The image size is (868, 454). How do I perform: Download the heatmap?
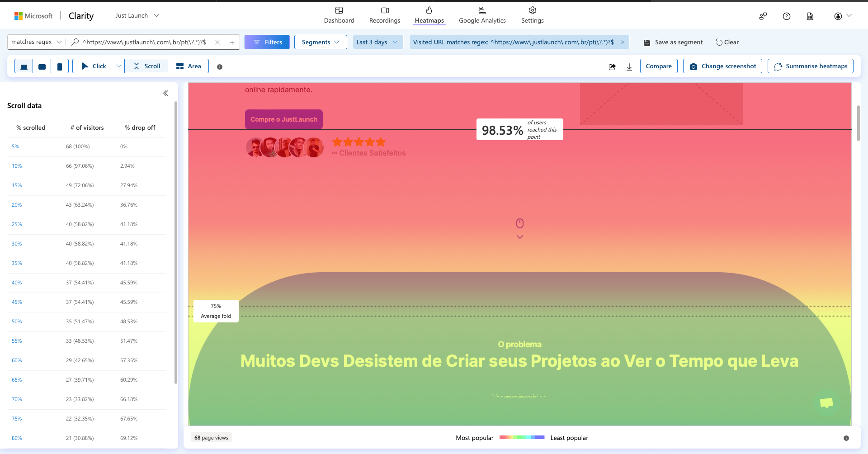pyautogui.click(x=629, y=67)
